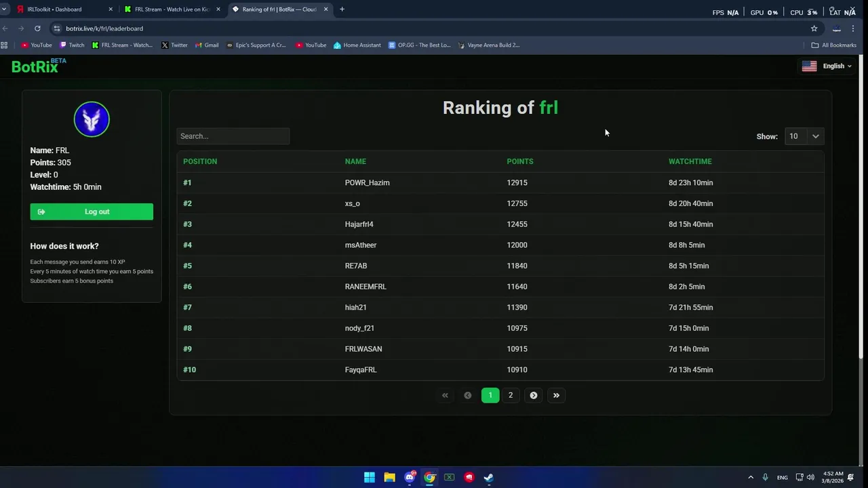Select page 1 in pagination
Screen dimensions: 868x488
click(490, 395)
